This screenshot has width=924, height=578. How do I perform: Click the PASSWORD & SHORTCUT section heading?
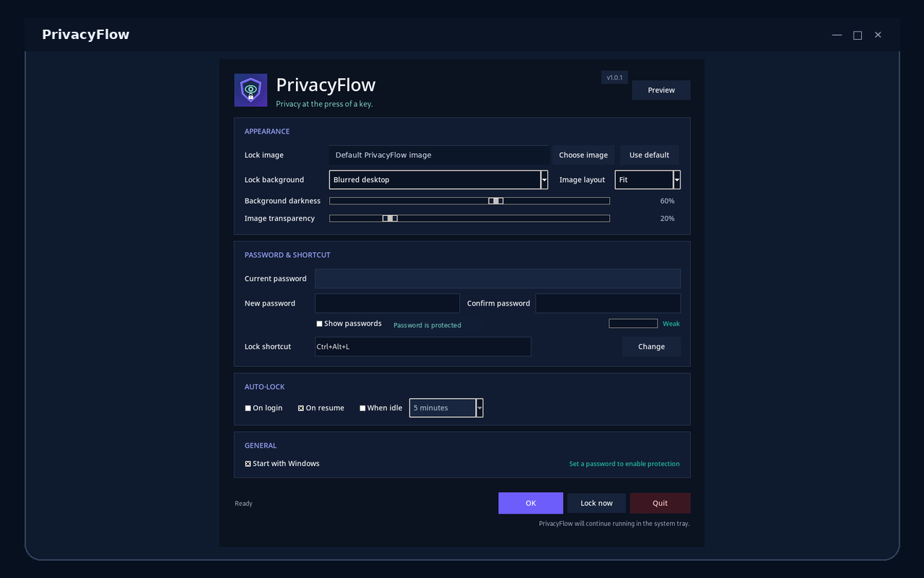(287, 255)
